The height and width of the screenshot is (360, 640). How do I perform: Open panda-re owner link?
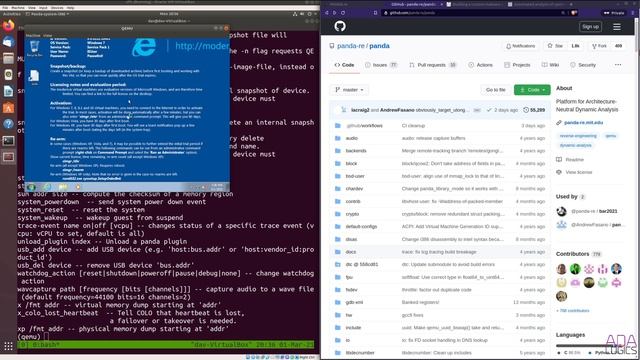351,46
